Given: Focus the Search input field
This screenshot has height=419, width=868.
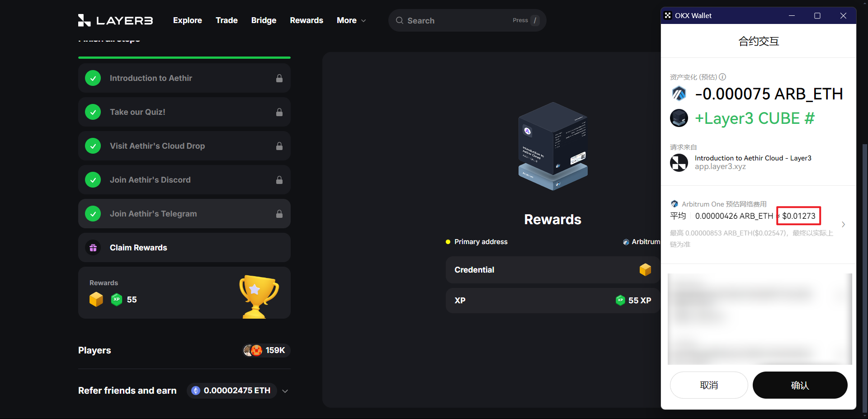Looking at the screenshot, I should [x=467, y=20].
